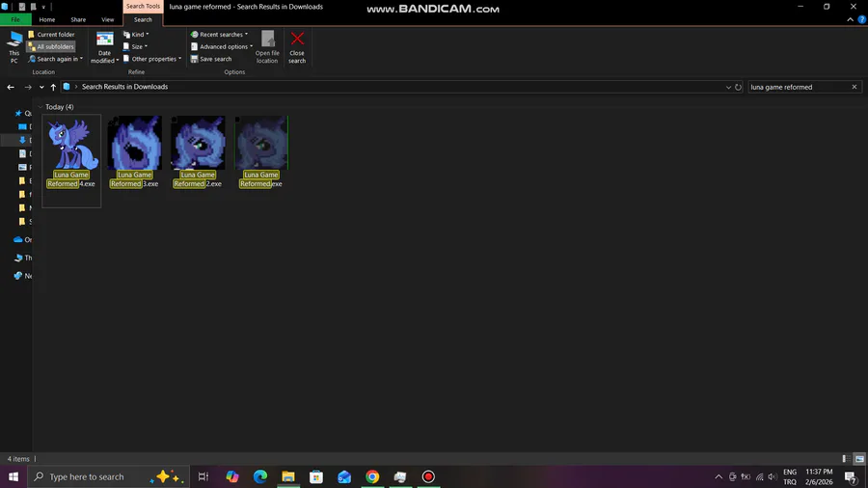Switch to the Share ribbon tab

tap(78, 19)
